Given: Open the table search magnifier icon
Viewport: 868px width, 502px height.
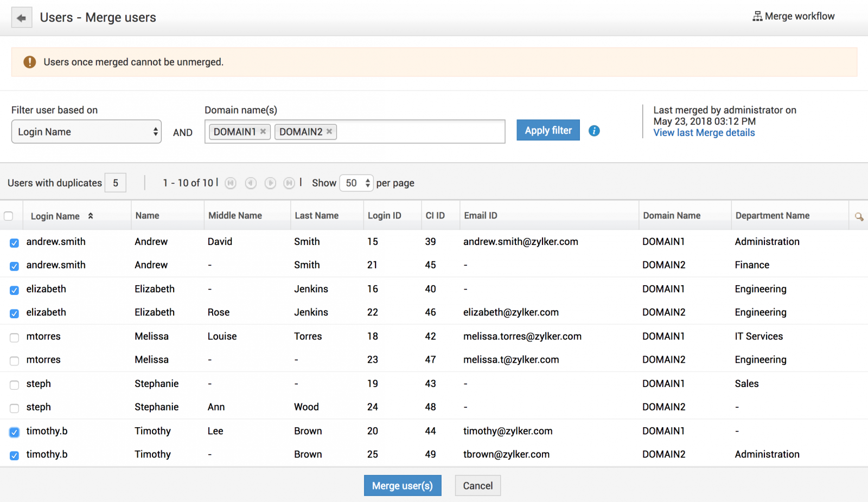Looking at the screenshot, I should [859, 216].
